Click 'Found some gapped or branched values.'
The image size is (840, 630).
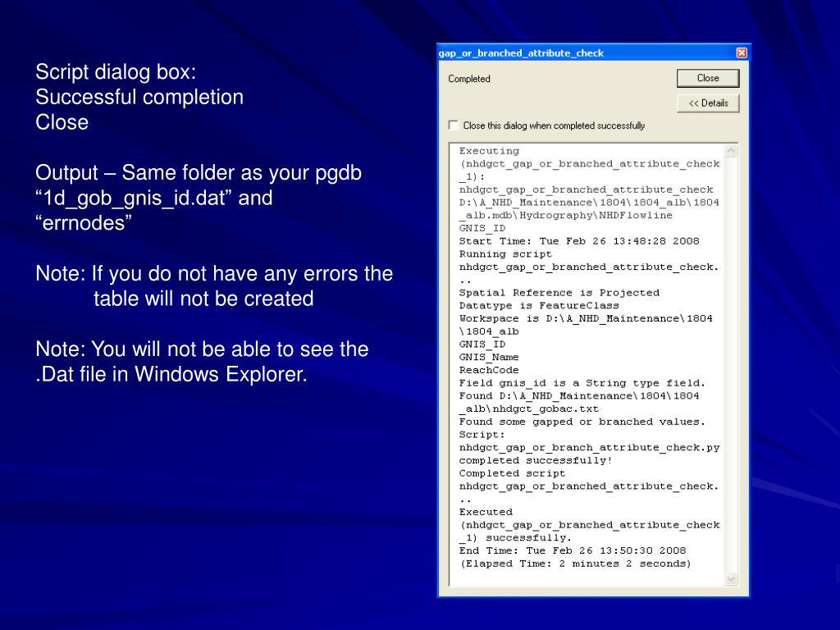[582, 422]
